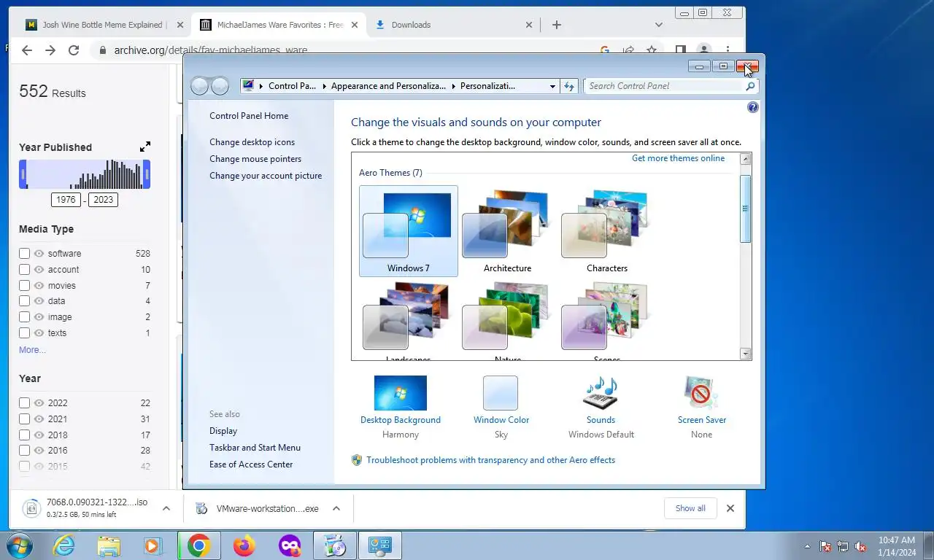
Task: Click the Control Panel search magnifier
Action: (x=750, y=86)
